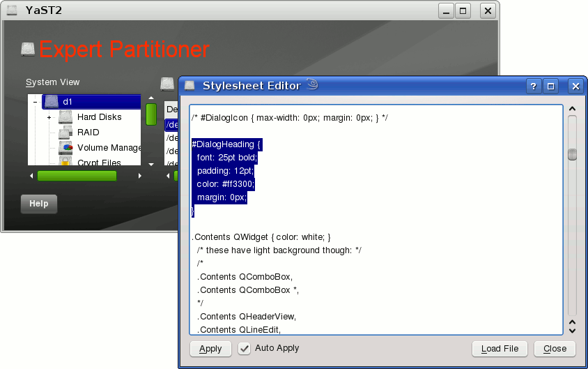Click the 'padding: 12pt;' line

pyautogui.click(x=225, y=171)
